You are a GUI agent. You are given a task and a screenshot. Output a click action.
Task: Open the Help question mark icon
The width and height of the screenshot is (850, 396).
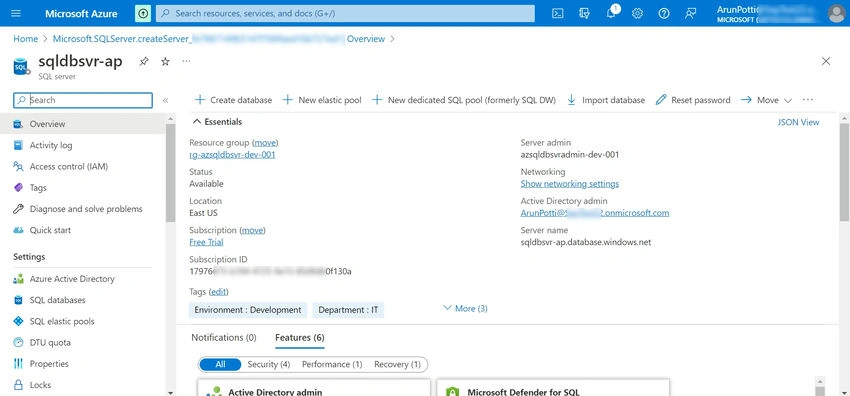click(x=664, y=14)
